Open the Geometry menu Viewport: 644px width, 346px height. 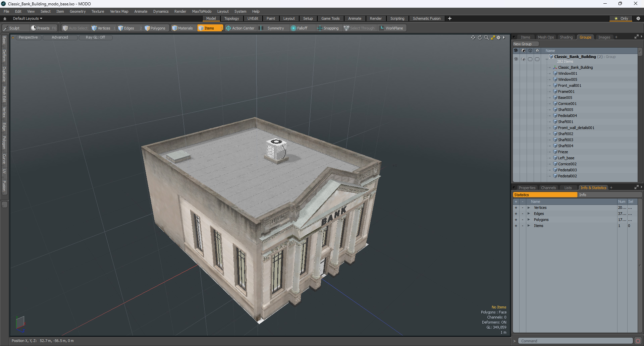click(77, 11)
